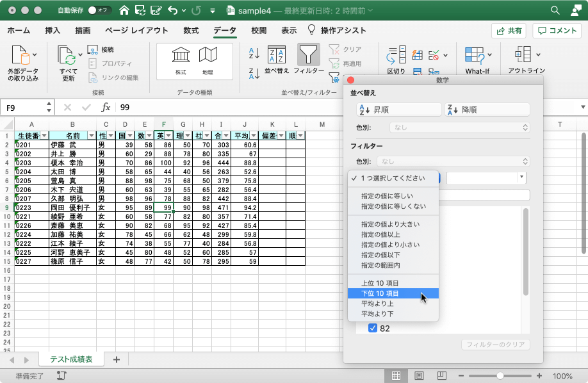Select the テスト成績表 sheet tab
Image resolution: width=588 pixels, height=383 pixels.
pos(71,359)
